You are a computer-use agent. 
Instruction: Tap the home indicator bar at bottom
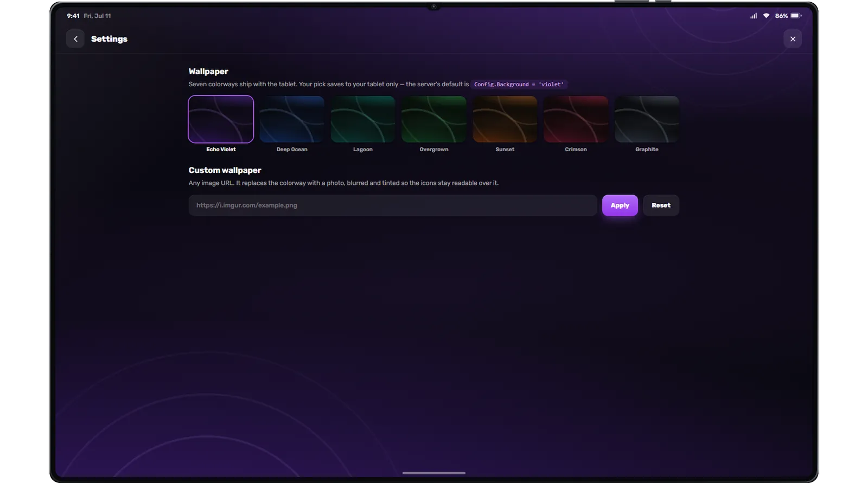(434, 473)
